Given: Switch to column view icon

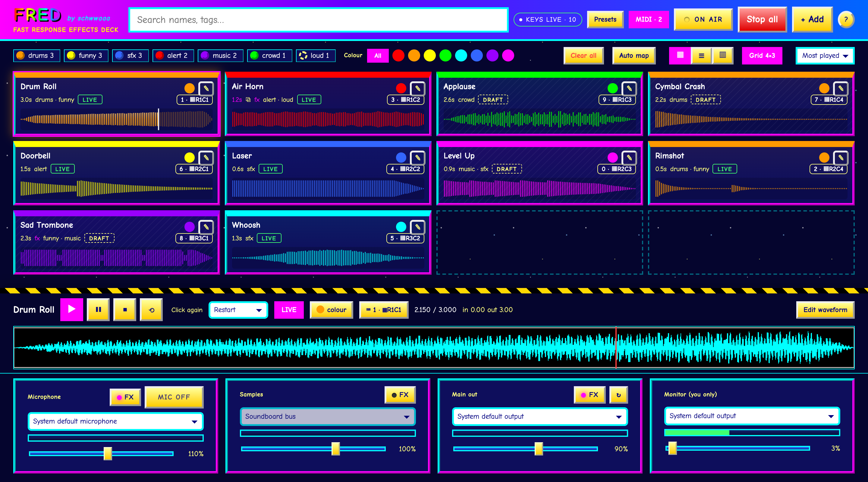Looking at the screenshot, I should (722, 55).
